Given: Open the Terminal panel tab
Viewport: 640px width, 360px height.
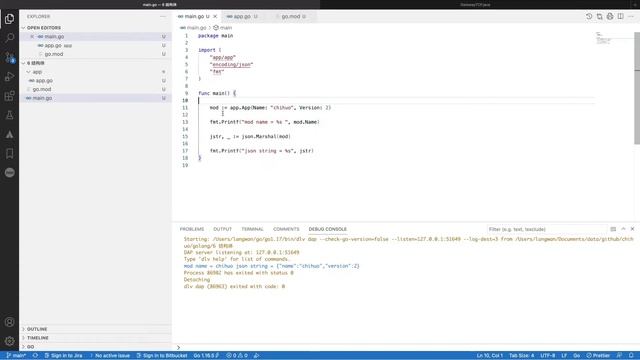Looking at the screenshot, I should pyautogui.click(x=252, y=229).
